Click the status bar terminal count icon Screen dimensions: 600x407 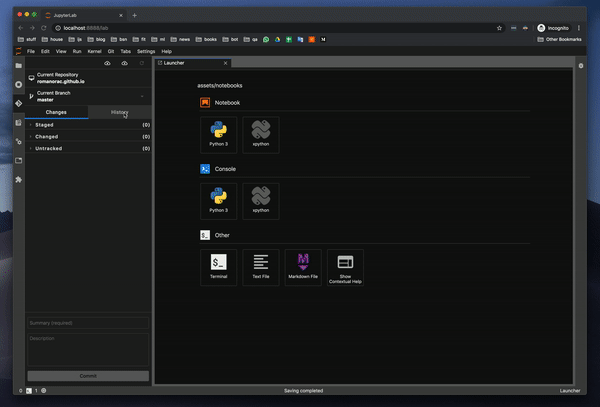pos(29,391)
